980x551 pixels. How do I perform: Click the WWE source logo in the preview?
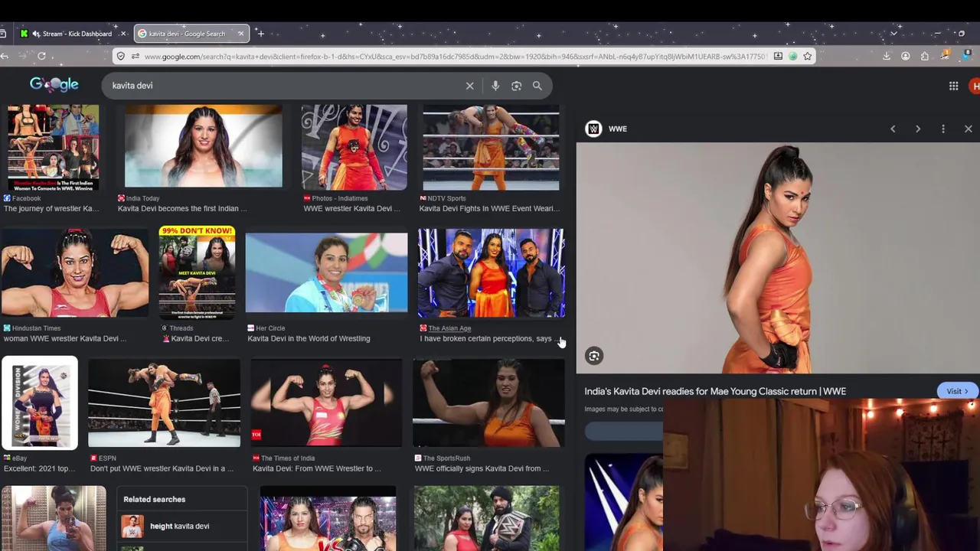pos(593,129)
